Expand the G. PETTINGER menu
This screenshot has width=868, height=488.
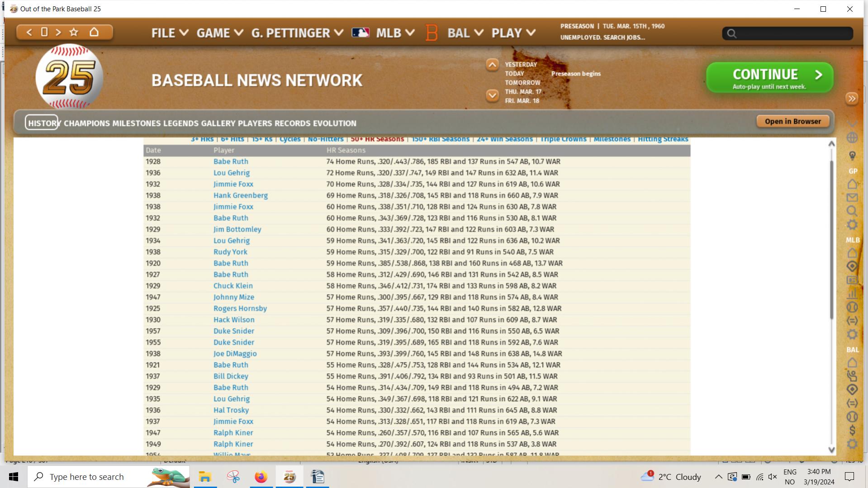click(297, 33)
